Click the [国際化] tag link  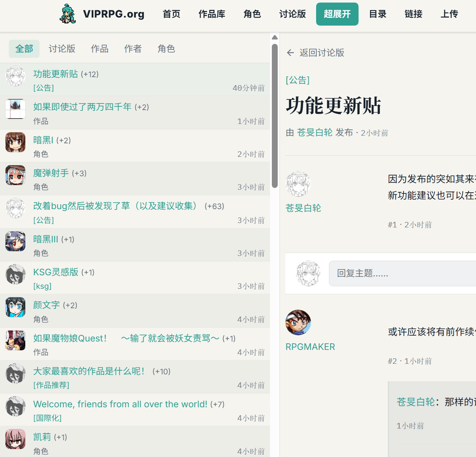point(48,418)
